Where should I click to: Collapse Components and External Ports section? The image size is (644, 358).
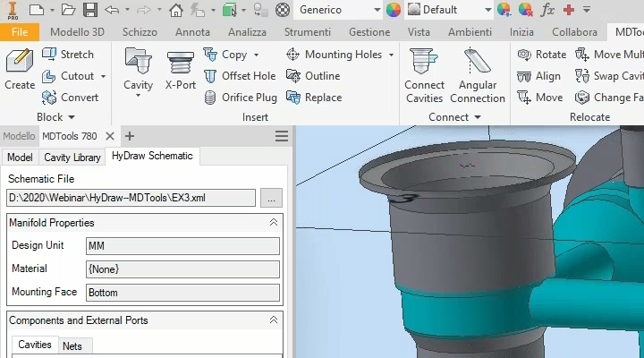(x=273, y=320)
